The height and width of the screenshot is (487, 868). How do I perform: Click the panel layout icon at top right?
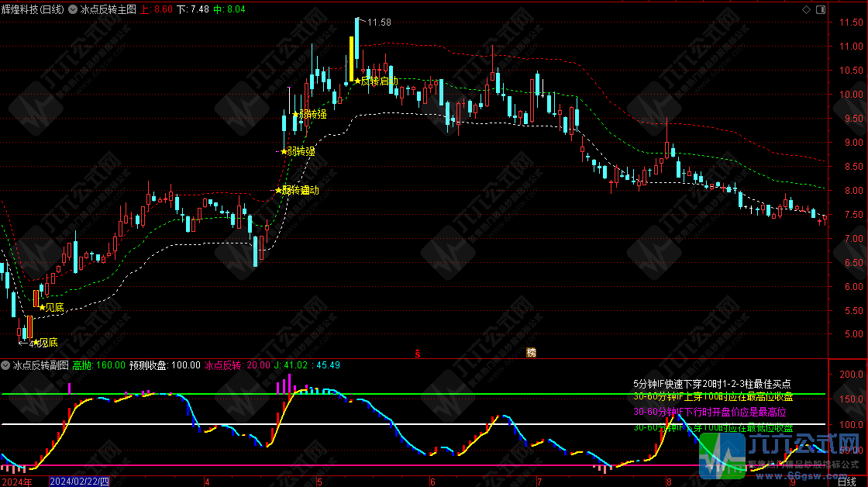[821, 10]
